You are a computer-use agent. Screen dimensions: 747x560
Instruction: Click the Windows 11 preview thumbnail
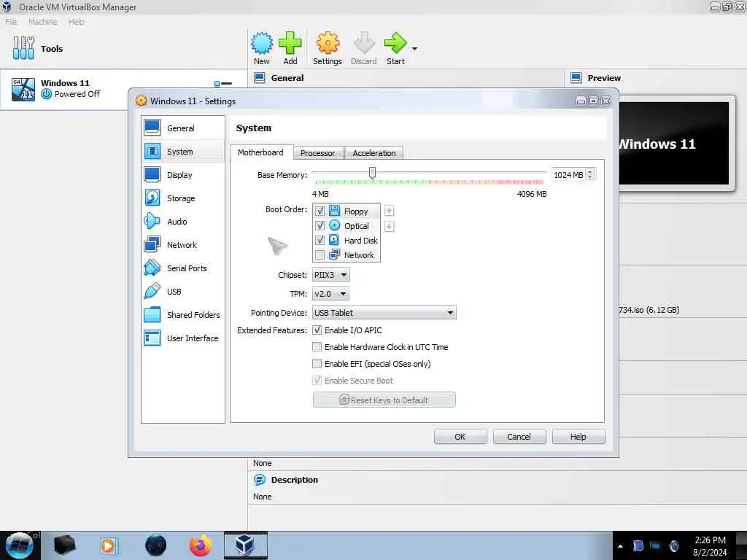click(674, 144)
